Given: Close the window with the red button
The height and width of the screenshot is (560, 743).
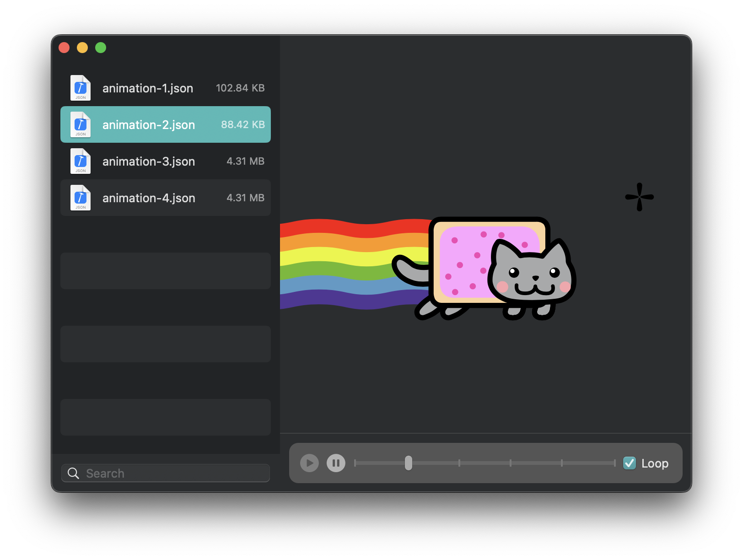Looking at the screenshot, I should [64, 48].
